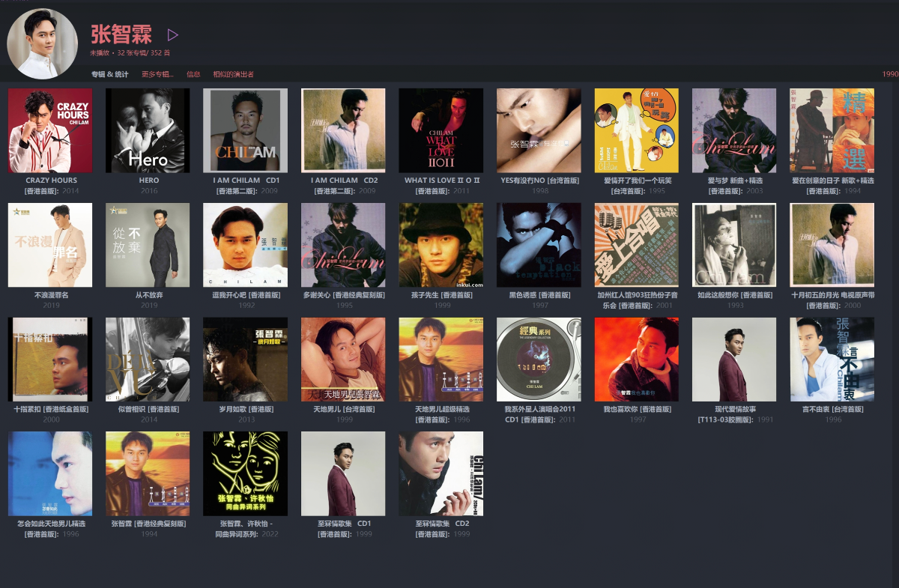Open the HERO album cover
The width and height of the screenshot is (899, 588).
(148, 130)
